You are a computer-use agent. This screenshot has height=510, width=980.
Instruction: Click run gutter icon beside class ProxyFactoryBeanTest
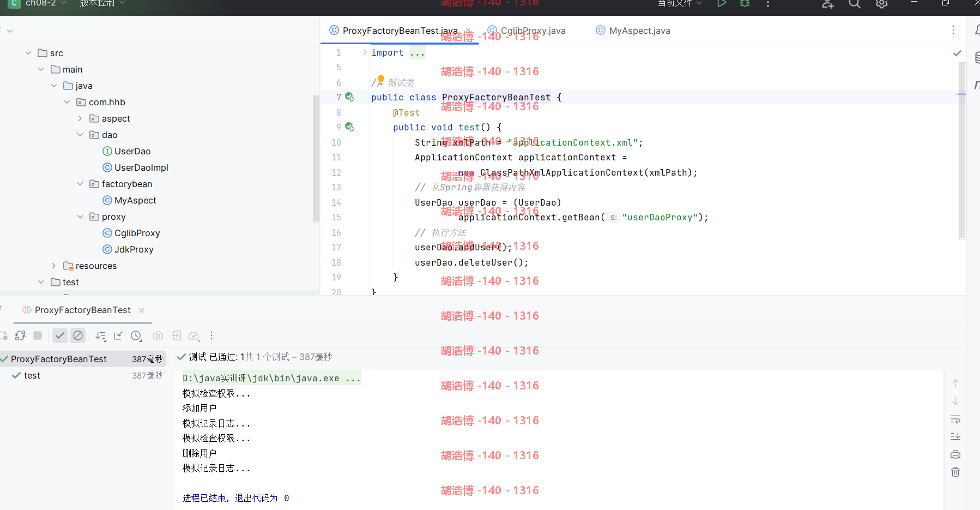pos(350,97)
